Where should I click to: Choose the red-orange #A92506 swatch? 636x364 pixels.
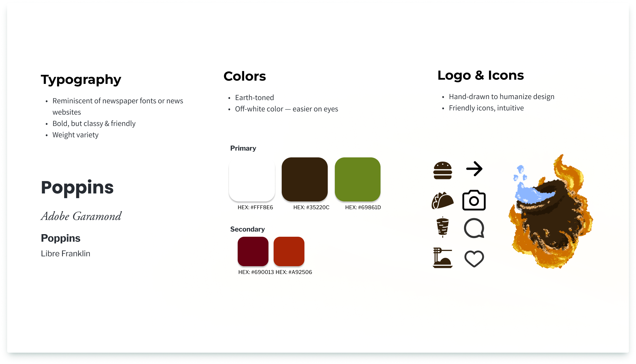click(289, 251)
